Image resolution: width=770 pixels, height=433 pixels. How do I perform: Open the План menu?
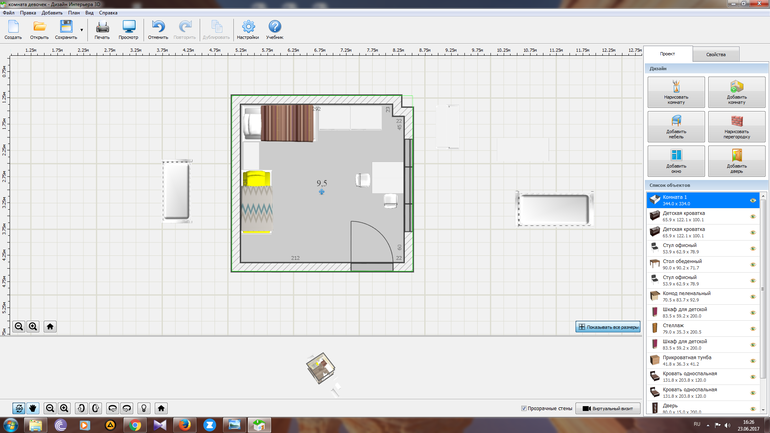click(73, 13)
